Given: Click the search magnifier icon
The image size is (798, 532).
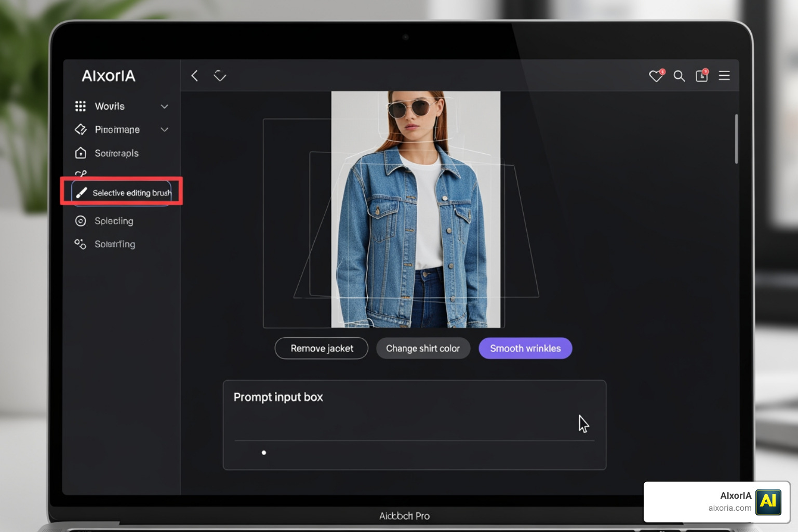Looking at the screenshot, I should click(679, 76).
